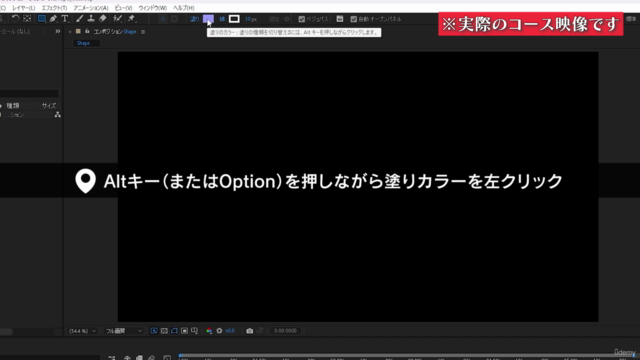This screenshot has height=360, width=640.
Task: Click the コンポジション Shape panel title
Action: click(x=115, y=32)
